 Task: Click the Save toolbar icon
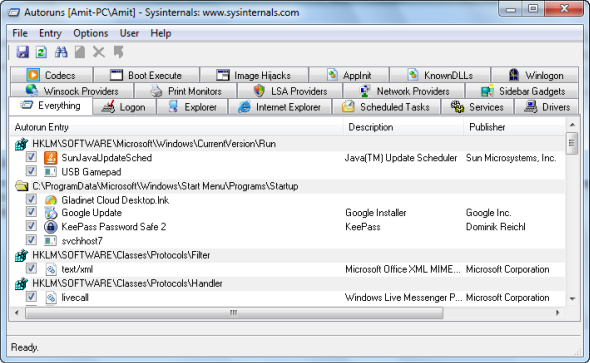point(23,52)
